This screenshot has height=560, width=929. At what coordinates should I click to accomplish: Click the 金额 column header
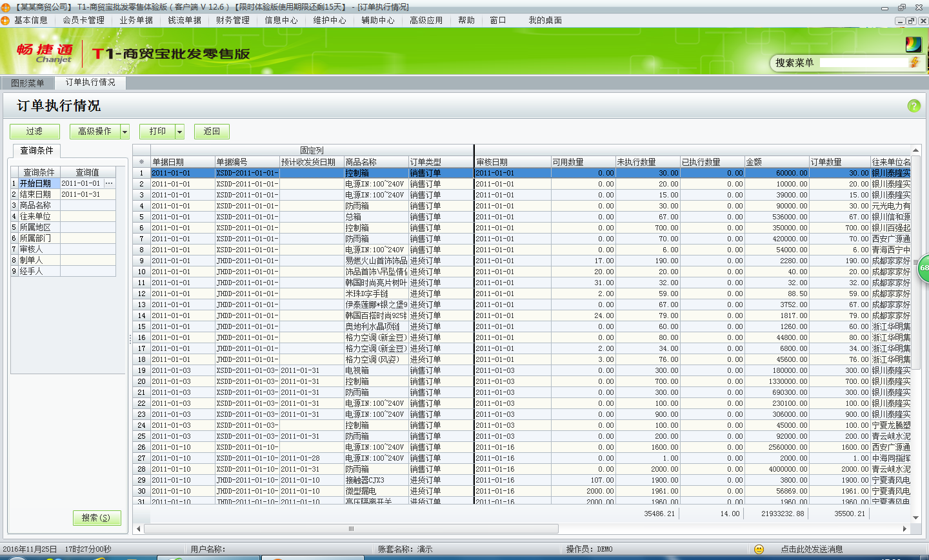(776, 162)
